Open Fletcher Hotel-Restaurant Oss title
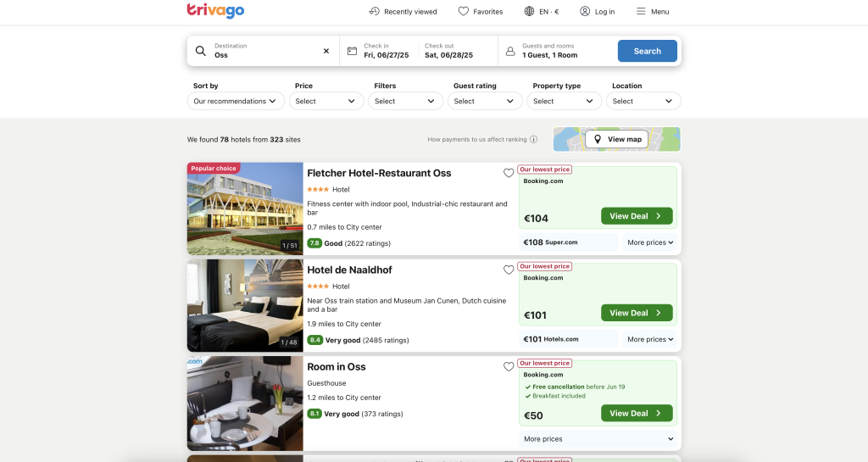 (379, 173)
